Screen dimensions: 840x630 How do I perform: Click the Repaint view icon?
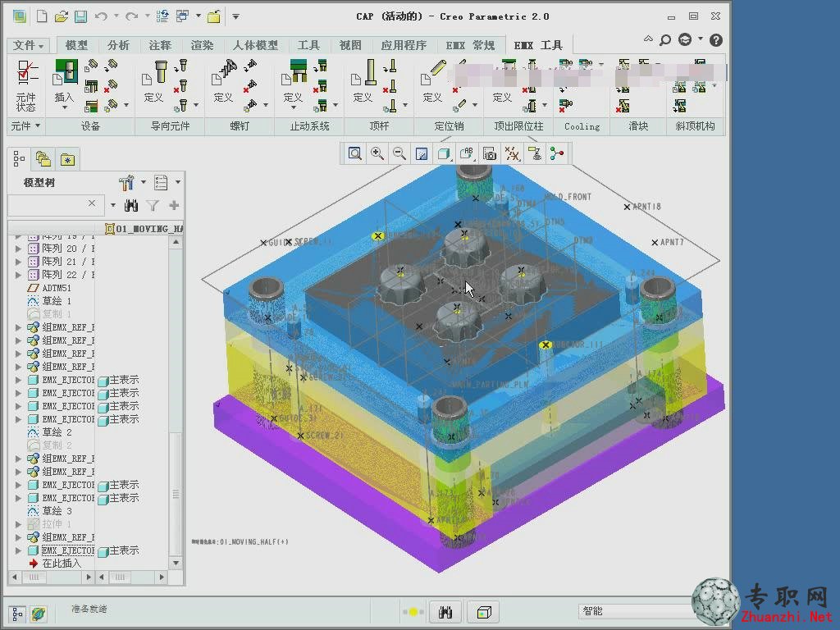point(422,153)
